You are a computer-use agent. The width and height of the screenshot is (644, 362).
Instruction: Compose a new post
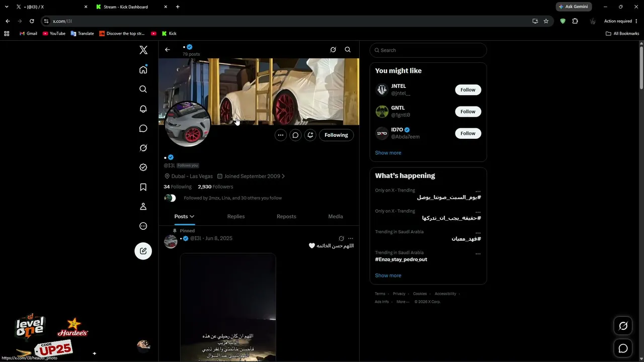pos(143,251)
